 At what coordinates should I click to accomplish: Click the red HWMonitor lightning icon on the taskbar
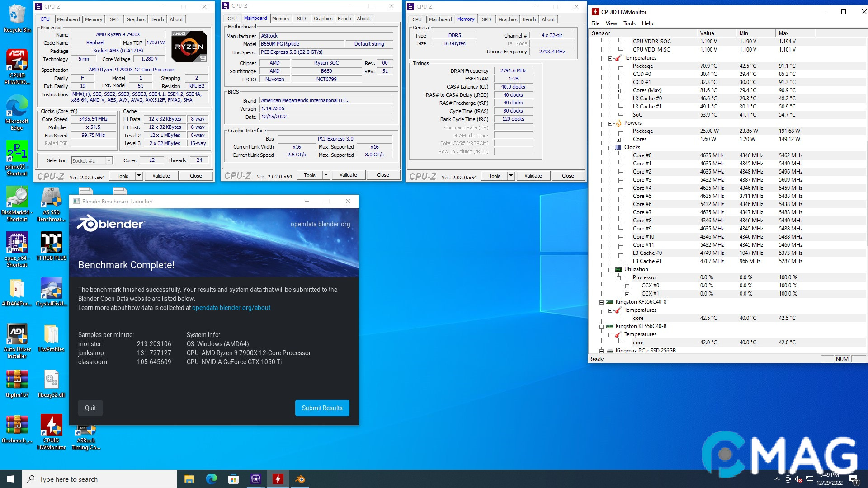(x=278, y=479)
